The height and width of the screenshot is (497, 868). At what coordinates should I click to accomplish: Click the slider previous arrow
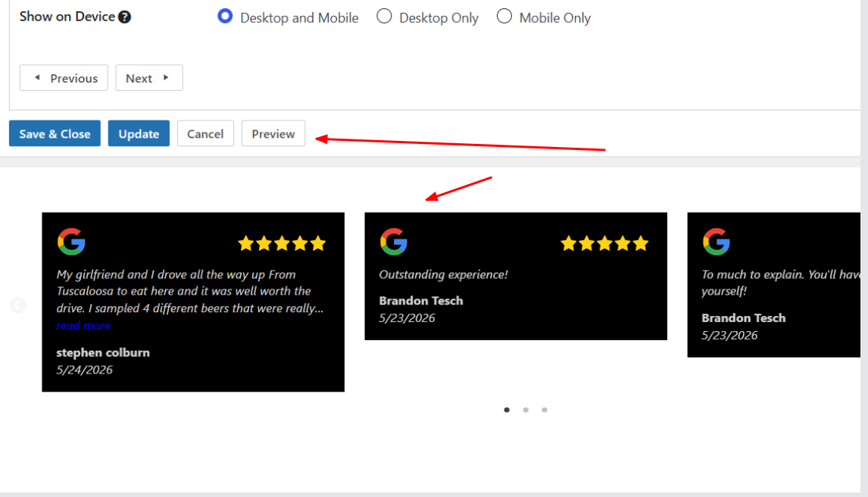pos(17,305)
